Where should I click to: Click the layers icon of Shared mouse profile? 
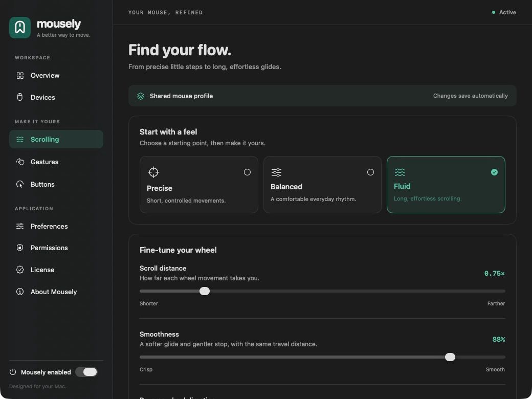[x=141, y=96]
